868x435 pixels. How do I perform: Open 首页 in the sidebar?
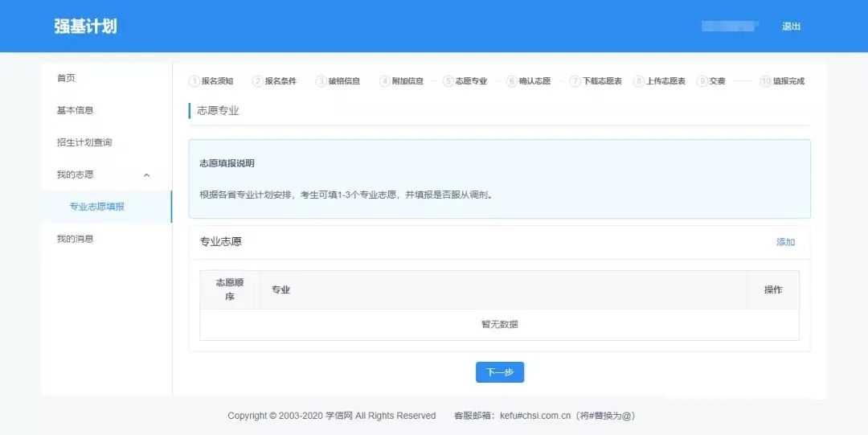(66, 78)
